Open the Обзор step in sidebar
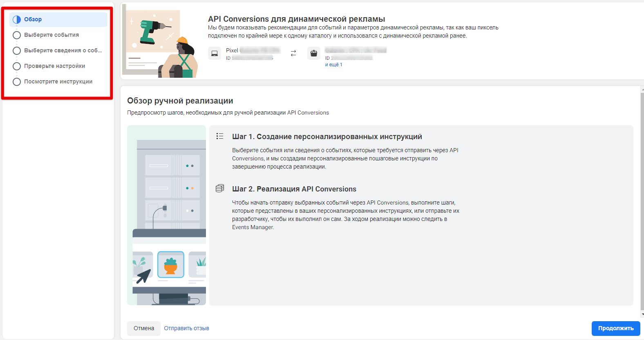The height and width of the screenshot is (340, 644). tap(33, 20)
